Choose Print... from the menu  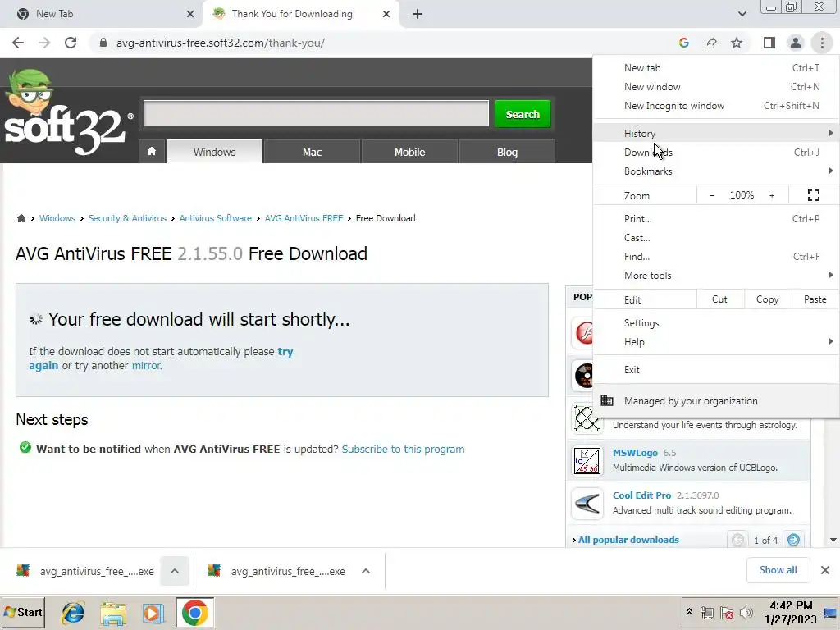(x=715, y=218)
